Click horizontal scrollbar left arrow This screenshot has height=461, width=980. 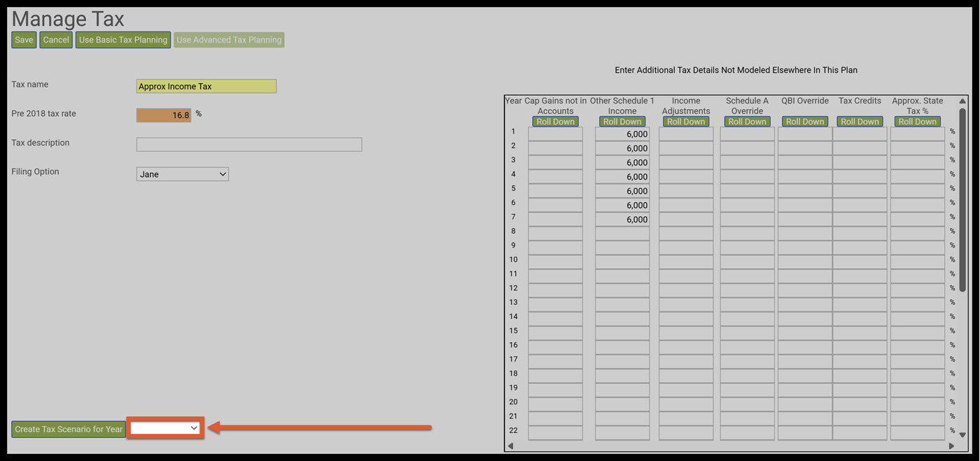[510, 446]
